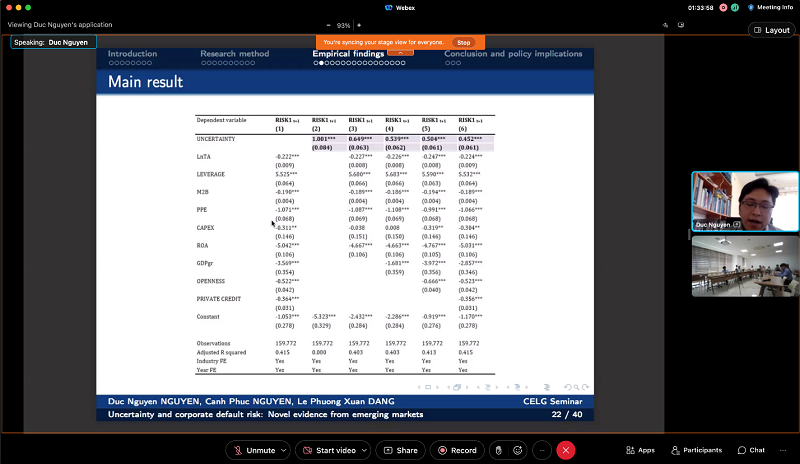800x464 pixels.
Task: Start video camera
Action: click(x=329, y=450)
